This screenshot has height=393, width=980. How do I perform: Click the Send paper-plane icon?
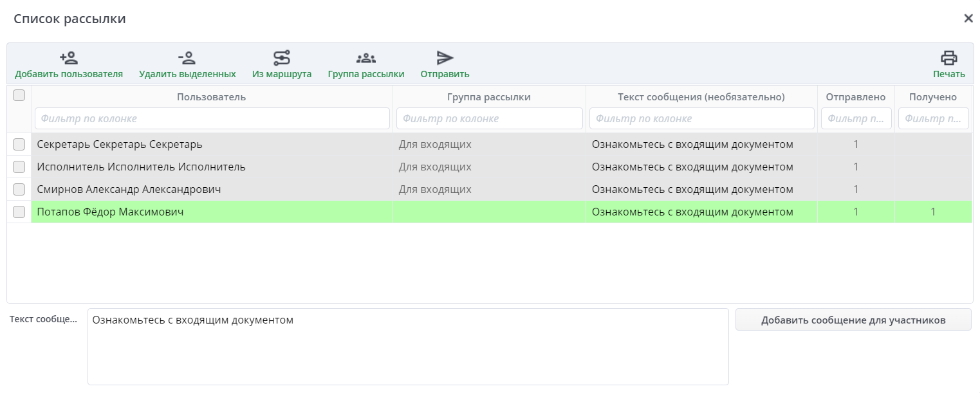tap(445, 59)
